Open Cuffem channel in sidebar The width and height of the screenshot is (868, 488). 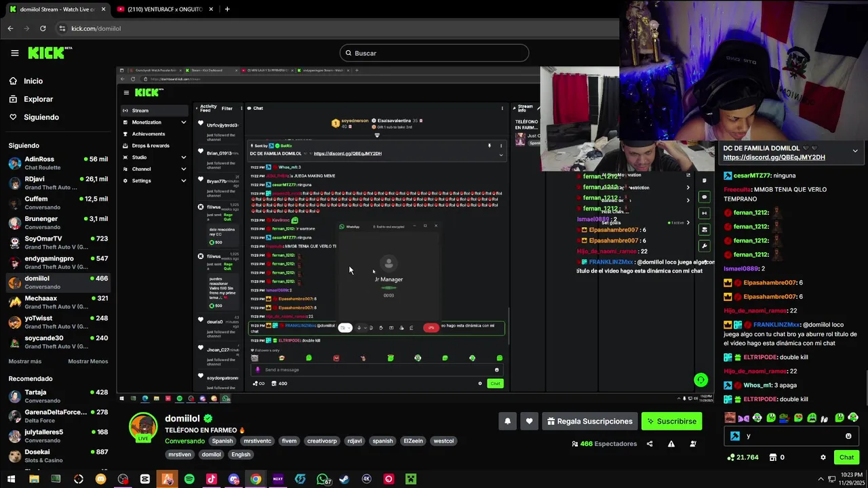click(58, 203)
